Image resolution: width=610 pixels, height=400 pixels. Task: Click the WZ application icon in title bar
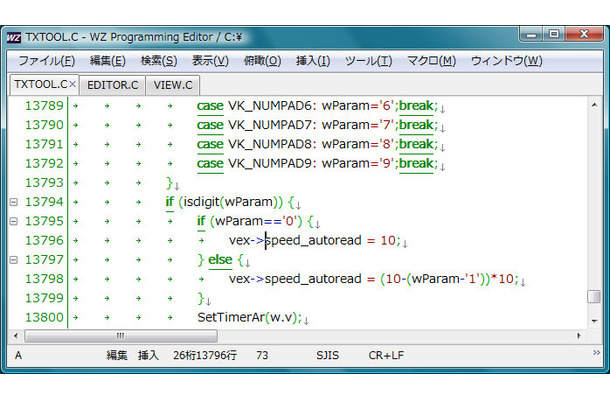coord(17,38)
